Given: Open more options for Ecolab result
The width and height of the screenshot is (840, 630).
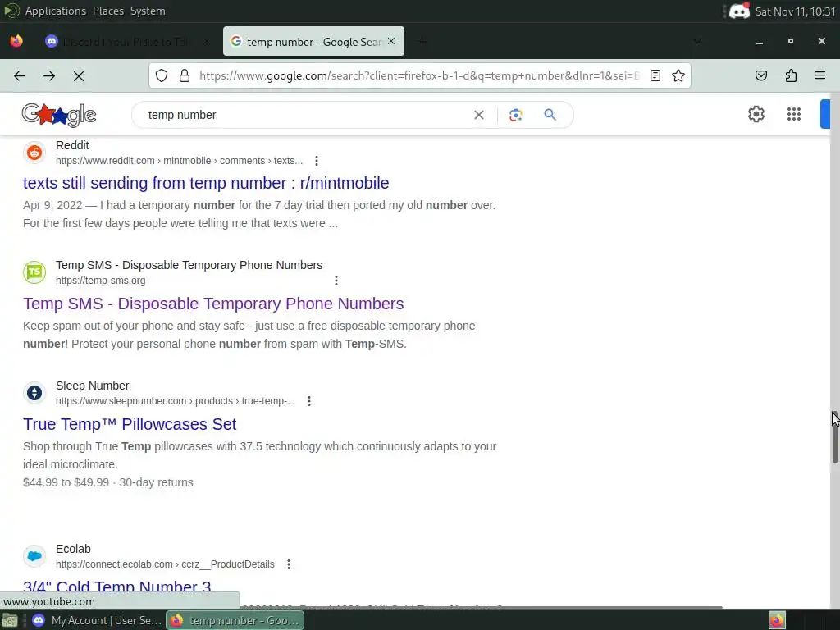Looking at the screenshot, I should (x=288, y=564).
